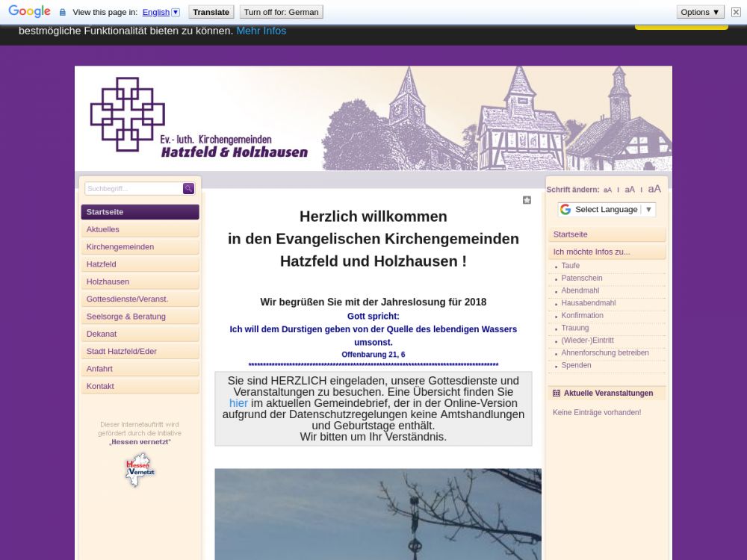The height and width of the screenshot is (560, 747).
Task: Follow the Mehr Infos cookie link
Action: pos(261,31)
